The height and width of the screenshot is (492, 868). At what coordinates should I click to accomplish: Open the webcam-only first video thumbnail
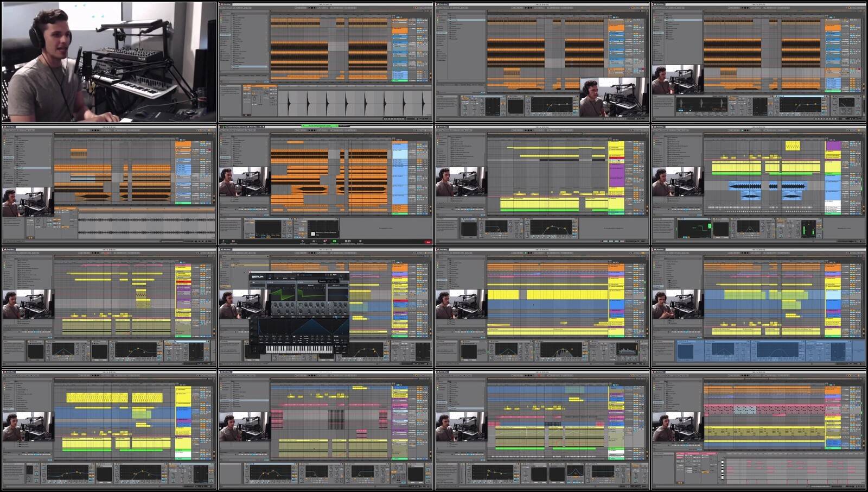point(109,62)
